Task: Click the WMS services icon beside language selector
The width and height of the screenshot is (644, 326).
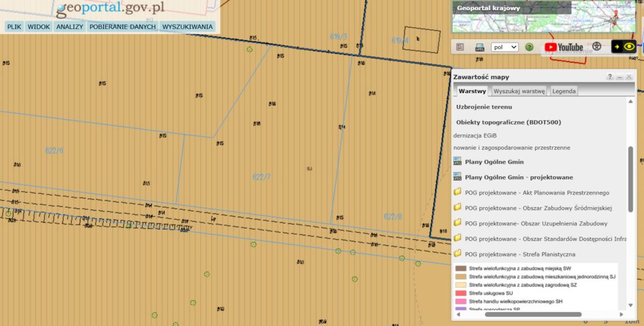Action: point(479,47)
